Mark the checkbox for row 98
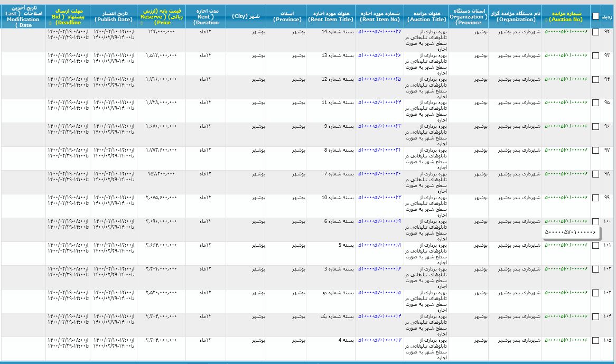Viewport: 616px width, 364px height. [x=595, y=174]
